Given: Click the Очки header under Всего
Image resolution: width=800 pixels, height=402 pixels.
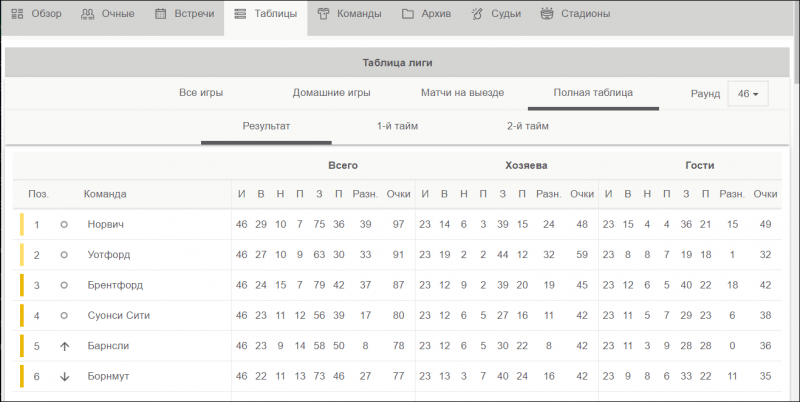Looking at the screenshot, I should point(398,194).
